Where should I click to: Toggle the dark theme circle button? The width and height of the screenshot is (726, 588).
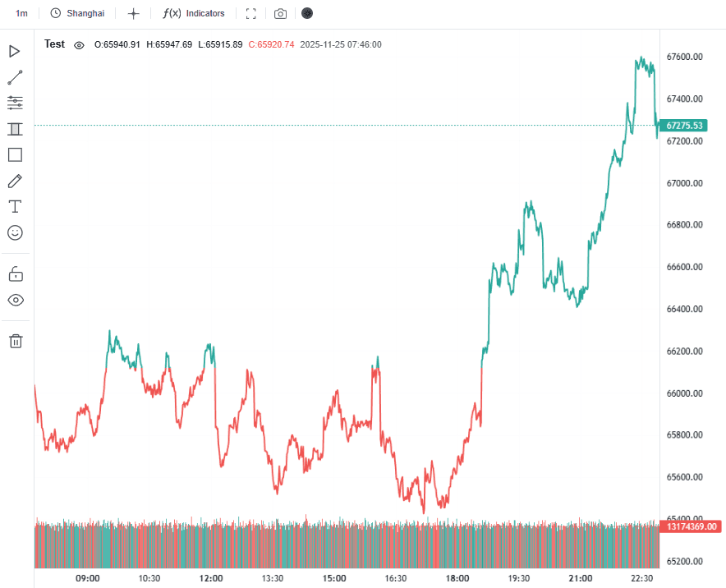coord(307,14)
